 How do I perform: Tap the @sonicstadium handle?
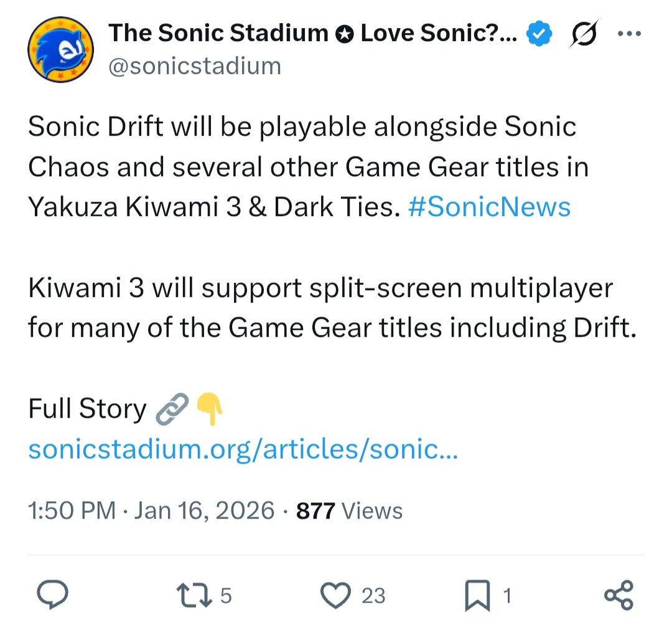tap(195, 65)
